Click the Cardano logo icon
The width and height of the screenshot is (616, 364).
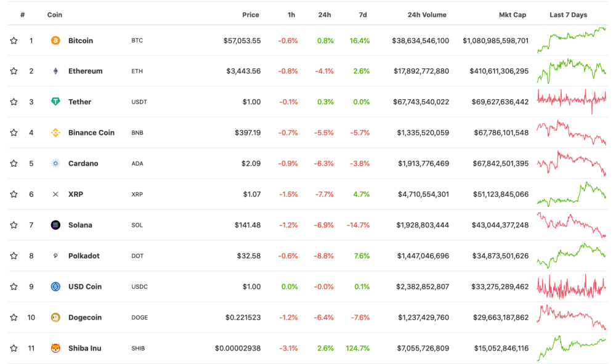(55, 163)
